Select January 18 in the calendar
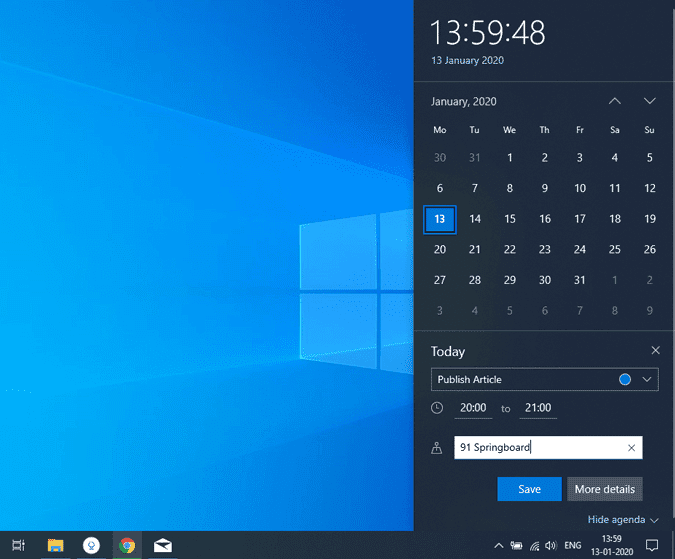This screenshot has width=675, height=559. [x=615, y=219]
